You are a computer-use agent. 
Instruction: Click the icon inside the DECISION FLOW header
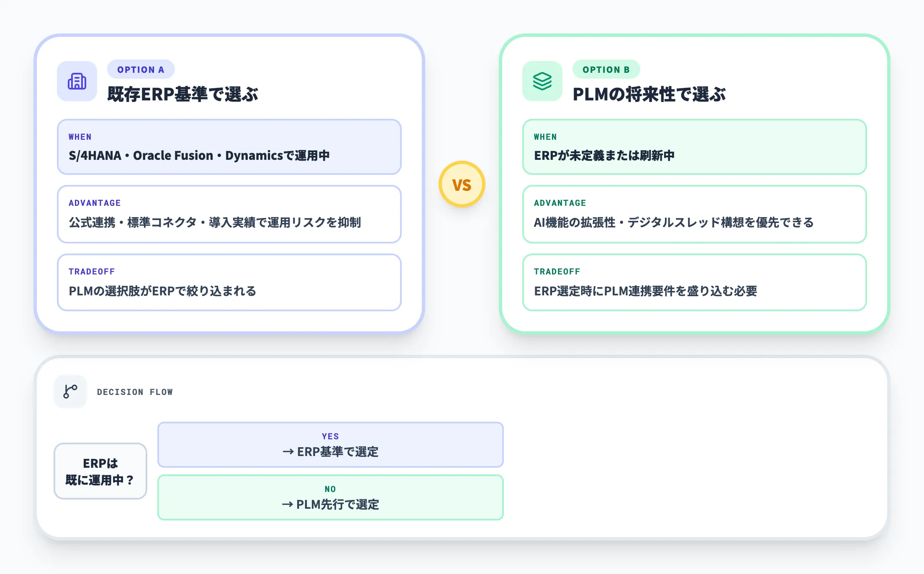tap(70, 391)
